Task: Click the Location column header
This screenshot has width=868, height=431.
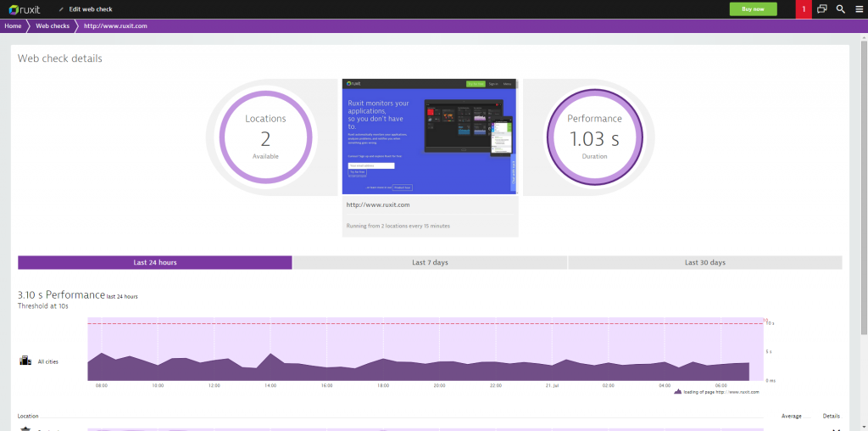Action: [x=28, y=416]
